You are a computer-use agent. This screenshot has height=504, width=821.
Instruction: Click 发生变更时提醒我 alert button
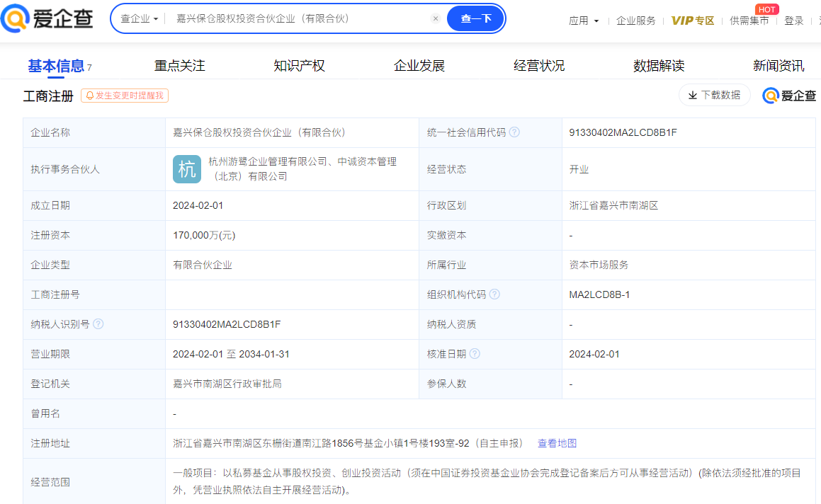125,96
